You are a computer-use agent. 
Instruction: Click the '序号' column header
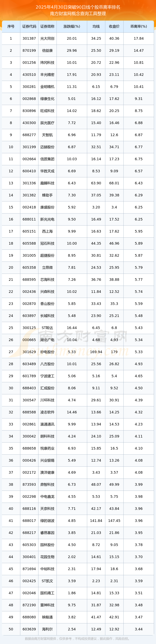pyautogui.click(x=11, y=26)
